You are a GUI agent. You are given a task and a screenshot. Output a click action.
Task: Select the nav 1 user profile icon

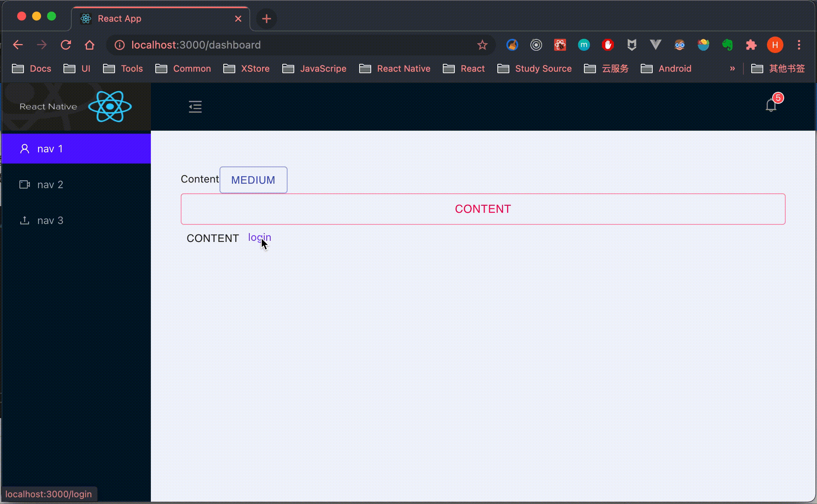coord(24,149)
